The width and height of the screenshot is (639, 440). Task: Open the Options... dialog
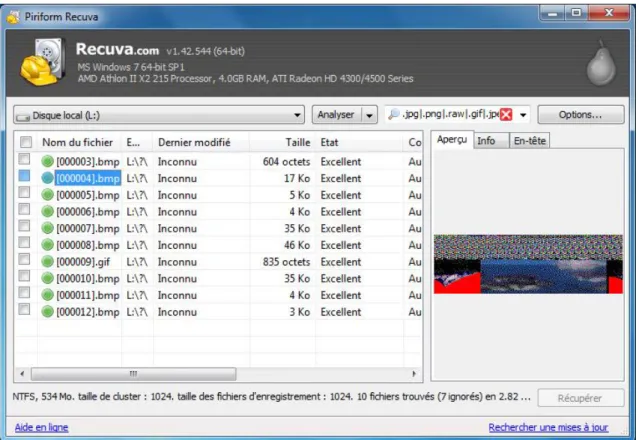580,115
